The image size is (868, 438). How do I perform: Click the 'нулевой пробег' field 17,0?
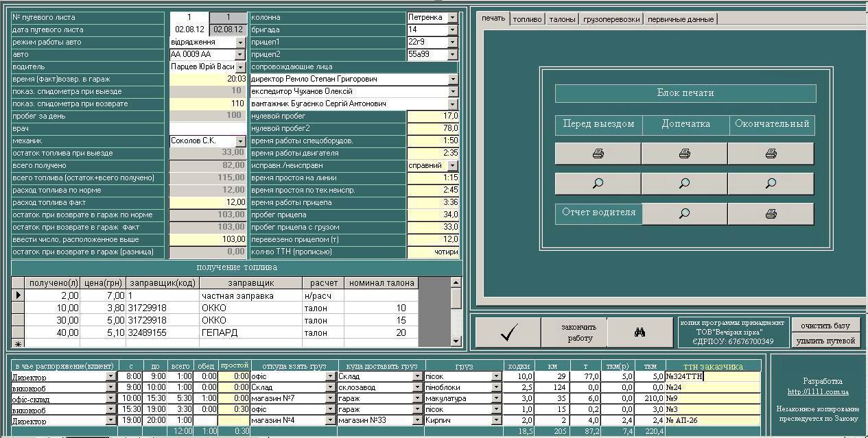coord(433,117)
